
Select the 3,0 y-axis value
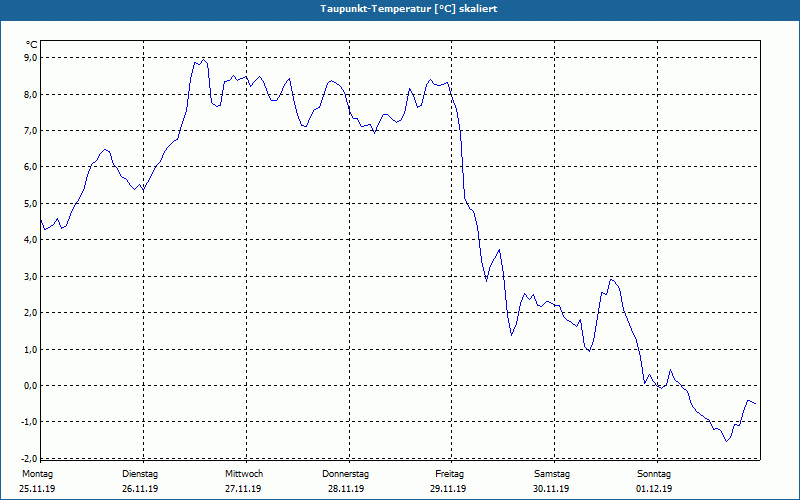(x=31, y=277)
